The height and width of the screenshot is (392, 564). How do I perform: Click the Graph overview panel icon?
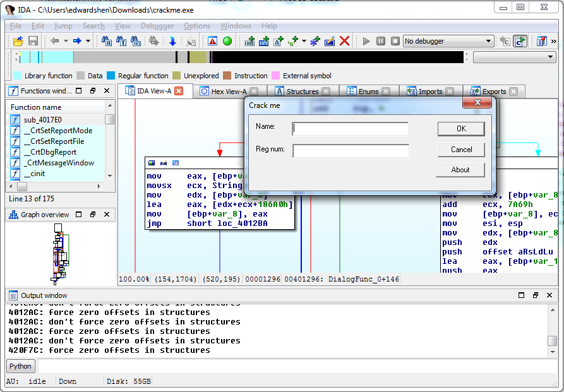pos(14,215)
